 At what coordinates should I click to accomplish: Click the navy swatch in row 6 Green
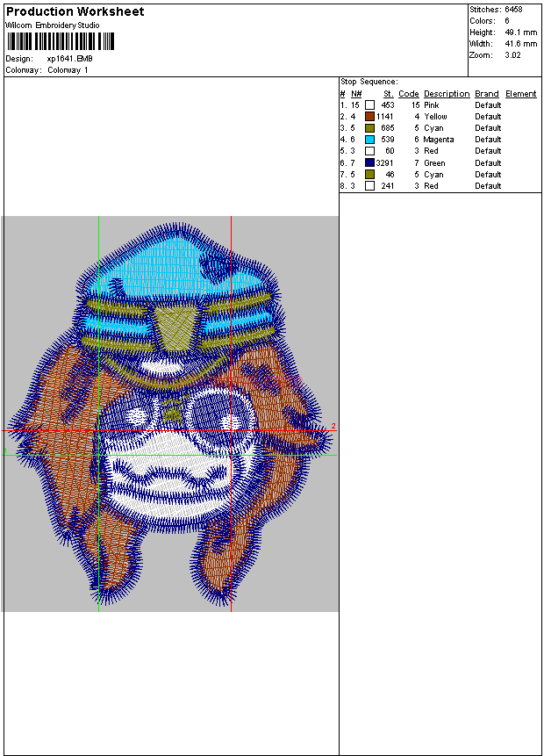click(369, 162)
